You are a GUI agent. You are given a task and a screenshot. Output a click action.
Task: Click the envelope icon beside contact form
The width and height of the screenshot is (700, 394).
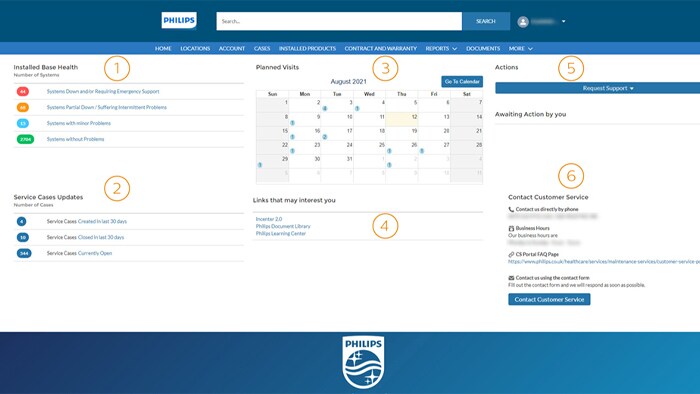(511, 278)
